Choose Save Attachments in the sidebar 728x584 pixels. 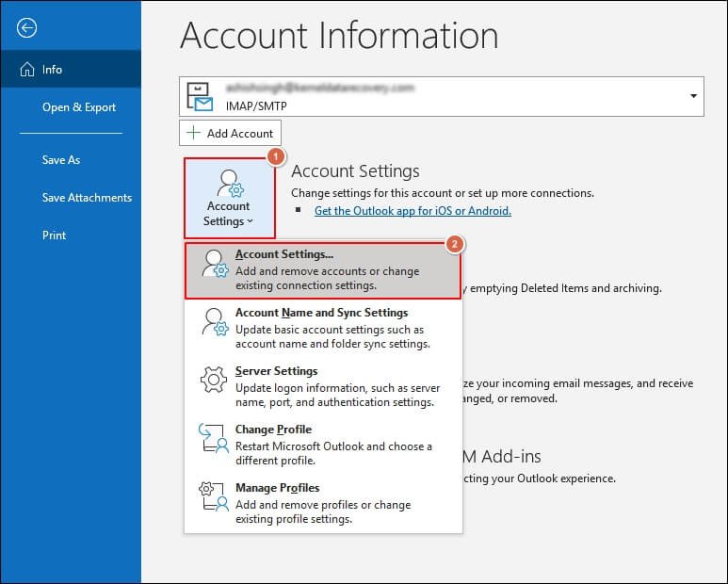pyautogui.click(x=71, y=197)
